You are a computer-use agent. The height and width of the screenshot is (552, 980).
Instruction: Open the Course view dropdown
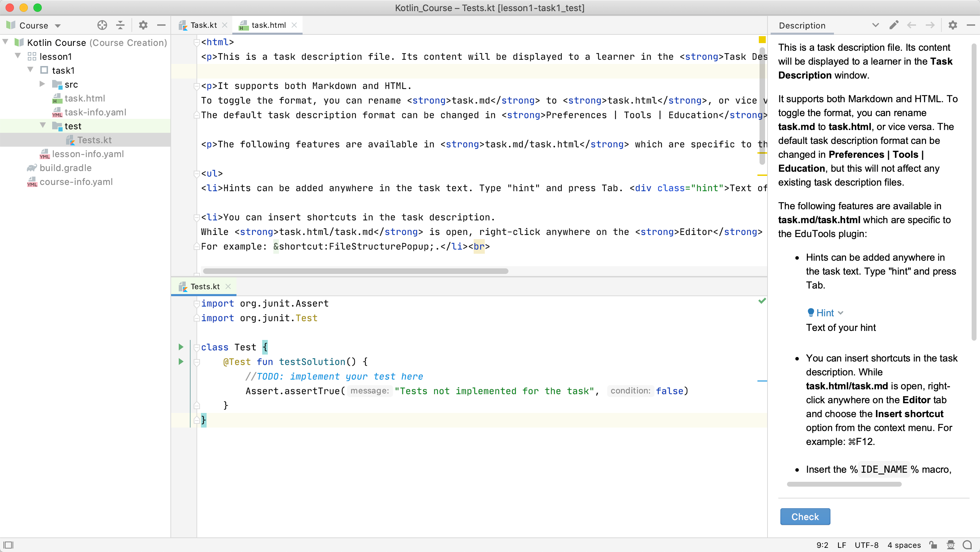[57, 26]
